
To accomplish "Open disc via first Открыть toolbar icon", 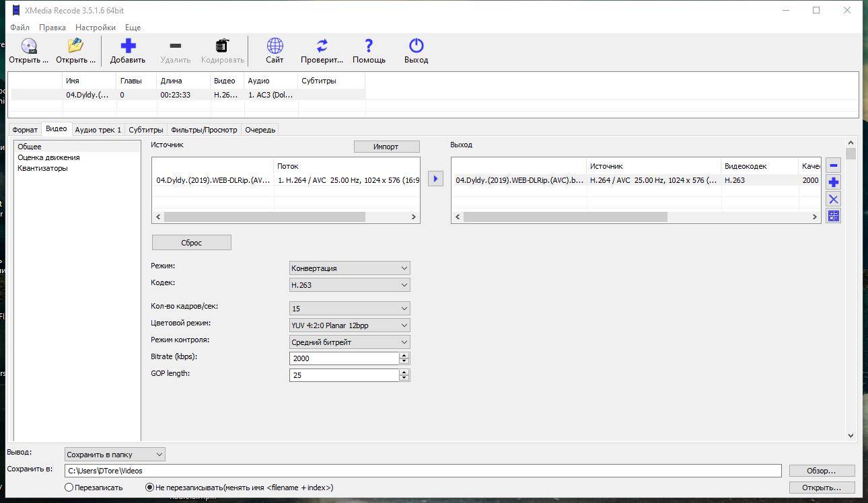I will click(x=28, y=46).
